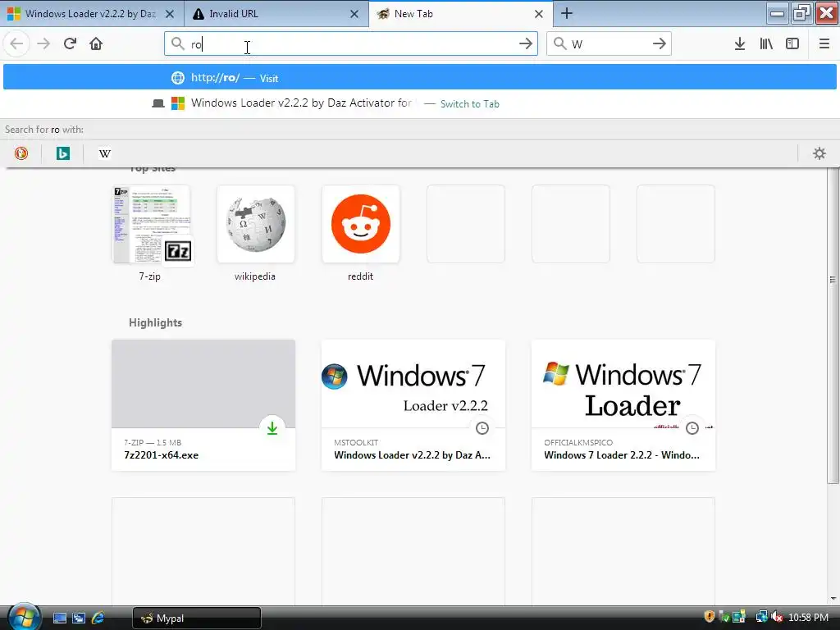Visit http://ro/ suggestion
840x630 pixels.
[419, 78]
